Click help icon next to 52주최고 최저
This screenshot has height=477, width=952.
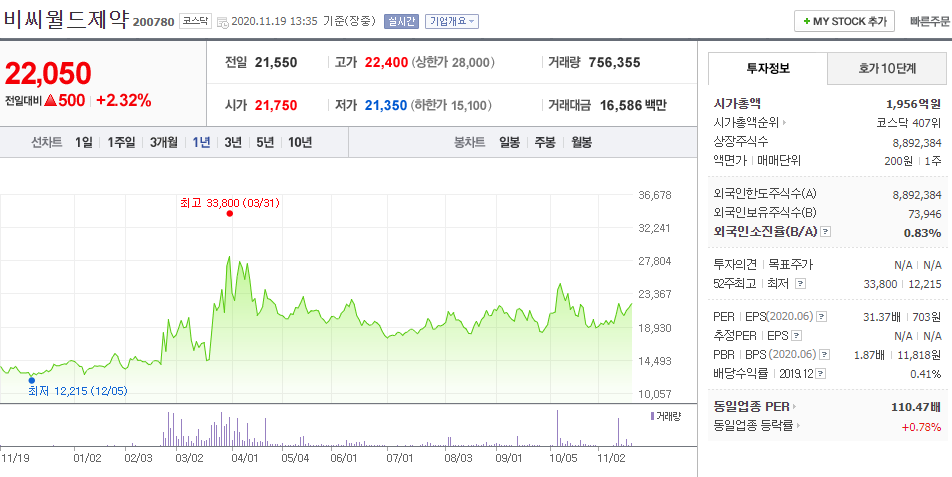click(800, 283)
